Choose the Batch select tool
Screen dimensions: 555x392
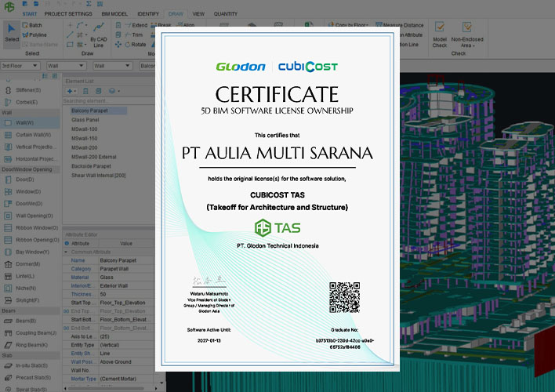point(32,25)
